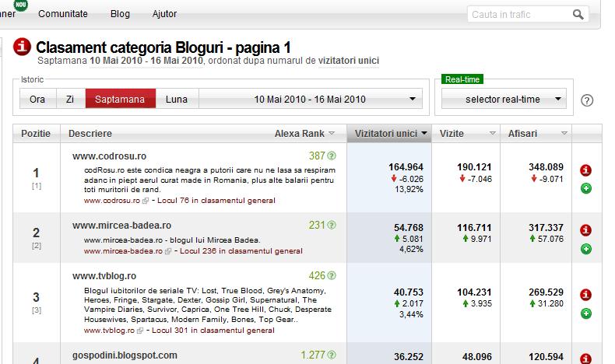Click green plus icon in tvblog.ro row
This screenshot has height=364, width=615.
click(586, 313)
